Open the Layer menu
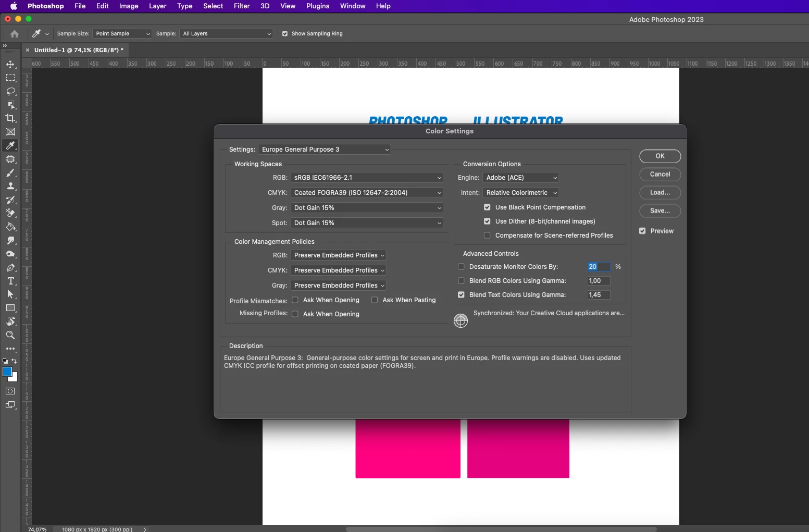 click(158, 6)
